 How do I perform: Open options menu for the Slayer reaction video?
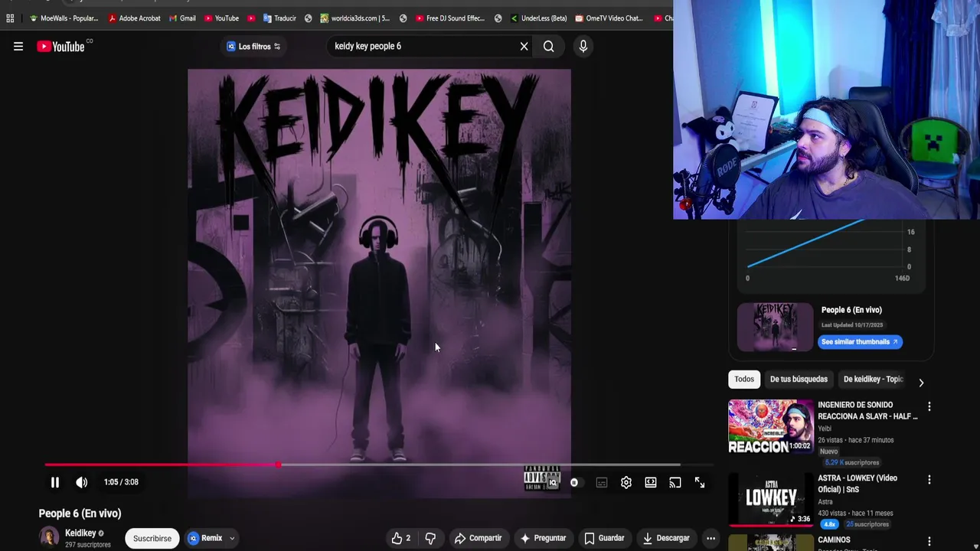tap(929, 406)
